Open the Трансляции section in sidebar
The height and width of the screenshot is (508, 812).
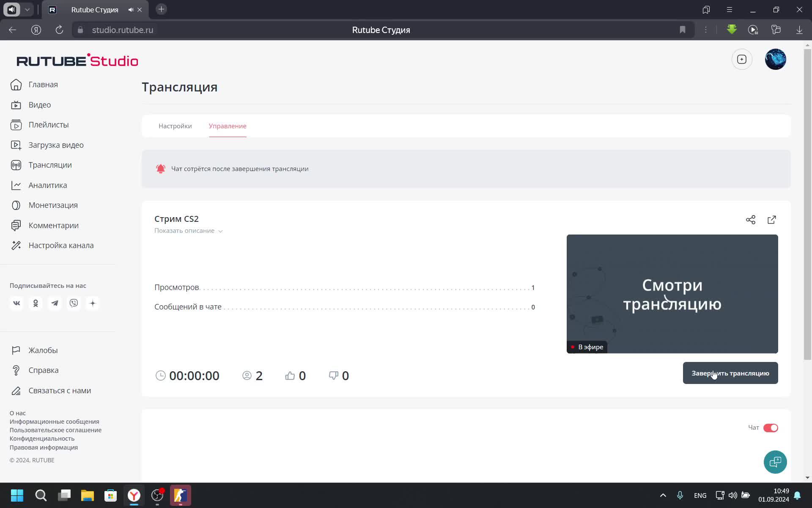(50, 165)
